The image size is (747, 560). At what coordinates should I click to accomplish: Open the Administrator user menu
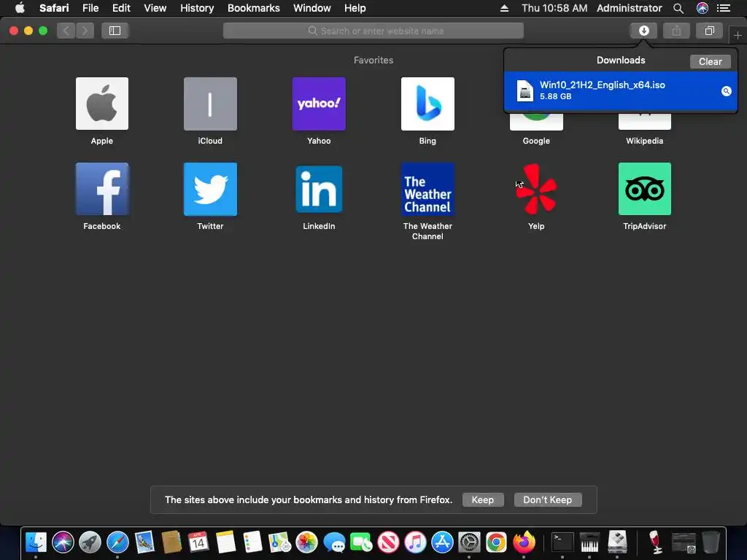coord(629,8)
